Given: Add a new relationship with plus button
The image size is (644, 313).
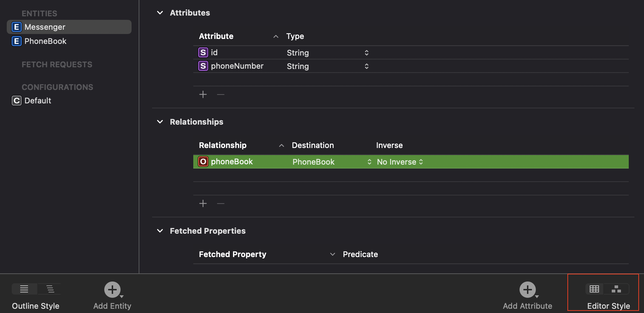Looking at the screenshot, I should pyautogui.click(x=203, y=204).
